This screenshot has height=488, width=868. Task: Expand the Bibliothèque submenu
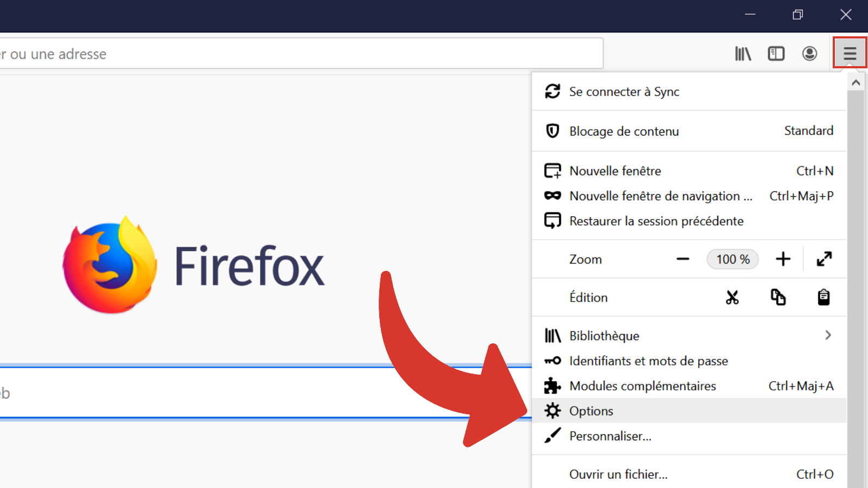click(x=828, y=335)
